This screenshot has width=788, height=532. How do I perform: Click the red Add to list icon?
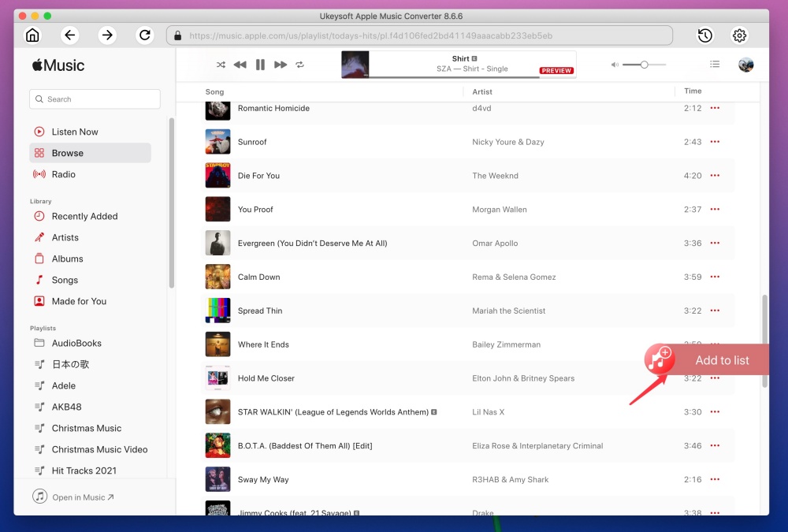659,359
